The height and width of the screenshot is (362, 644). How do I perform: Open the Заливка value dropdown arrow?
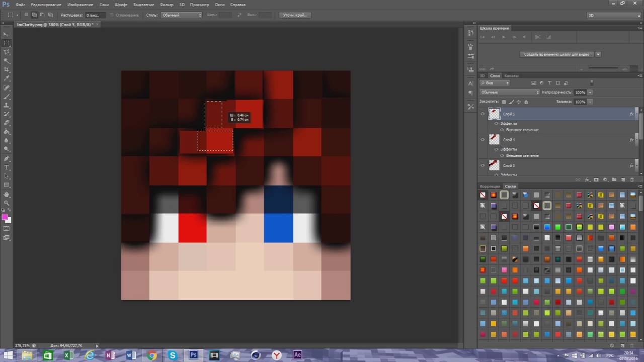pos(590,102)
